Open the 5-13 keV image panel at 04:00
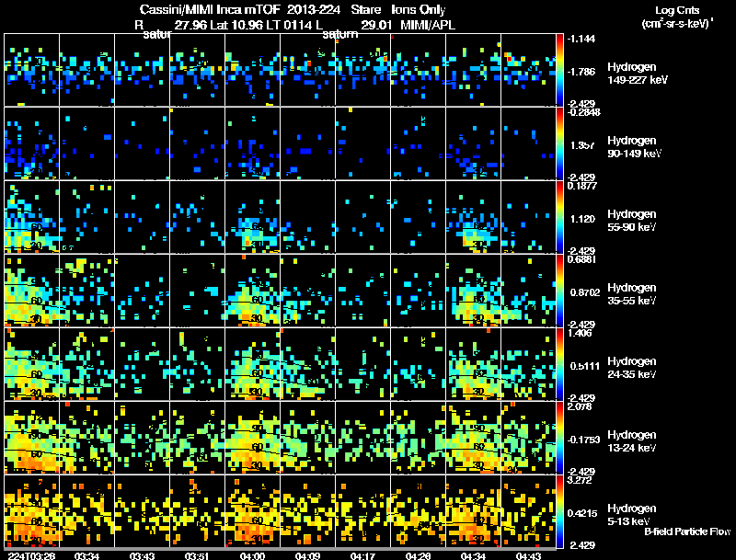This screenshot has width=736, height=560. 252,511
